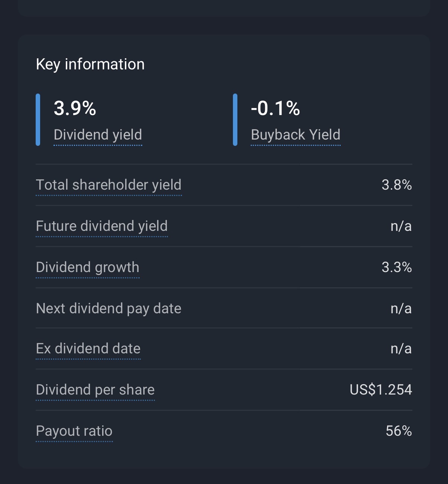Open the Dividend per share term link

(x=95, y=390)
